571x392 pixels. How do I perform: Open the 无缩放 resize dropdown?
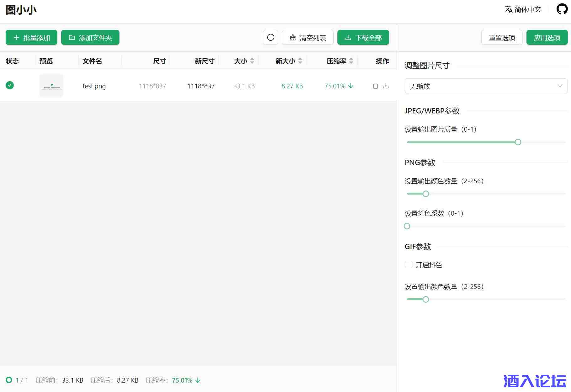[486, 86]
